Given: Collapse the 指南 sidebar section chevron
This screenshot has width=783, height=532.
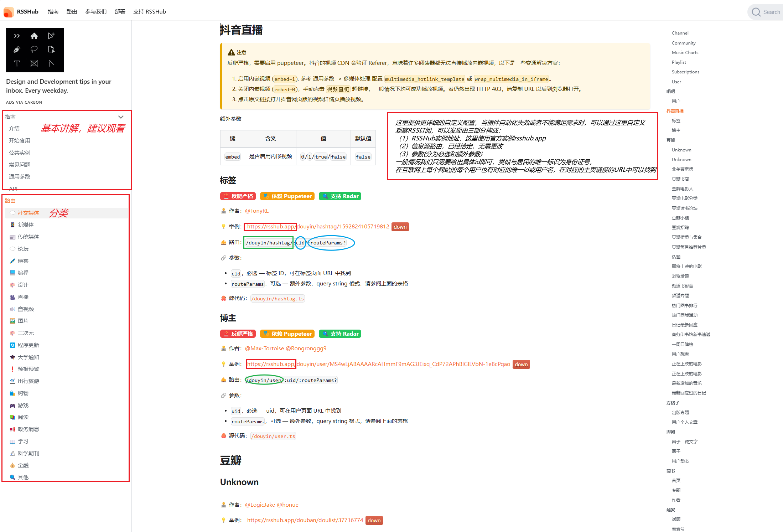Looking at the screenshot, I should coord(121,117).
